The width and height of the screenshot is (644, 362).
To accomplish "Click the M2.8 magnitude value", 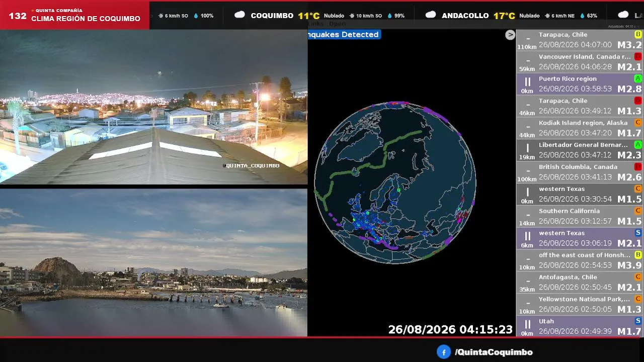I will pyautogui.click(x=629, y=89).
